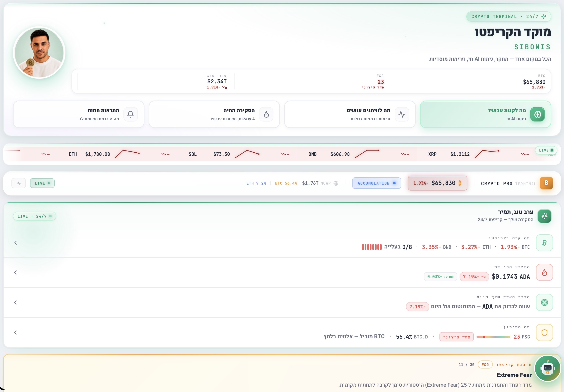Open the hot alerts card
Image resolution: width=564 pixels, height=392 pixels.
pyautogui.click(x=79, y=114)
